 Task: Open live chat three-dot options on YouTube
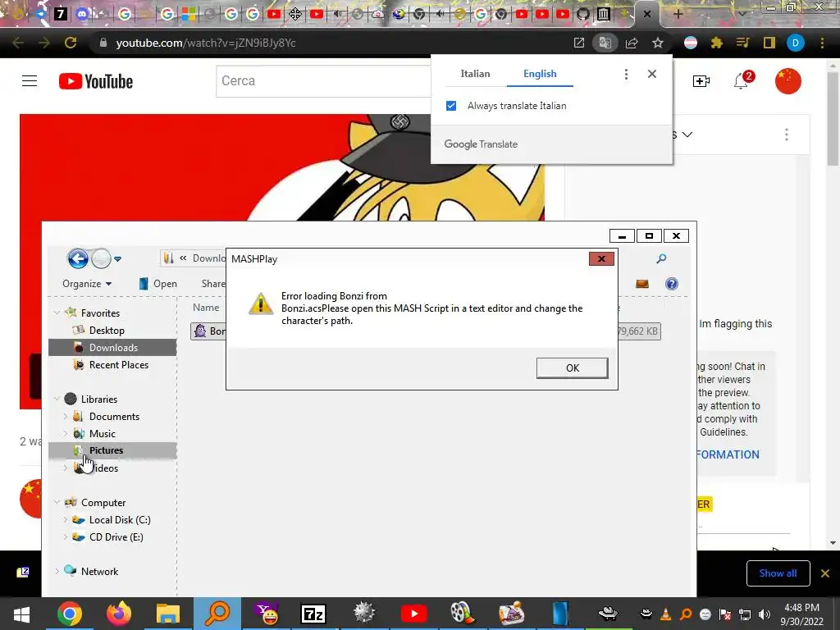pyautogui.click(x=787, y=135)
